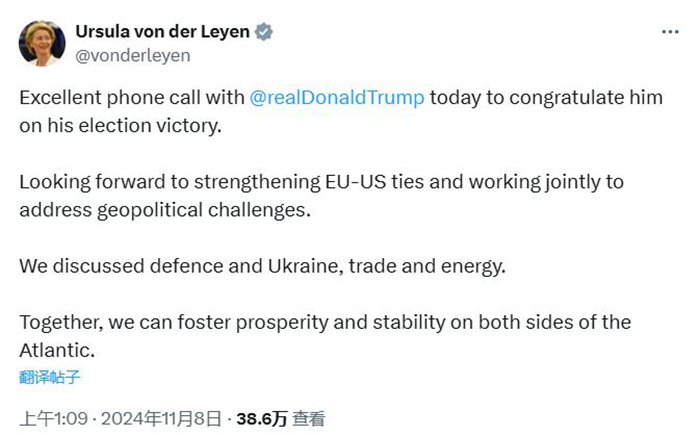Click the 38.6万 view count

(x=262, y=419)
